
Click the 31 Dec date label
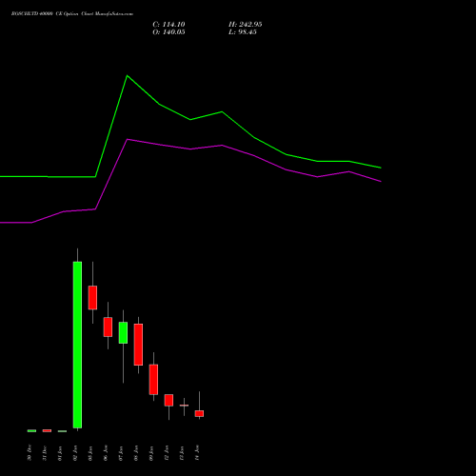pyautogui.click(x=45, y=453)
